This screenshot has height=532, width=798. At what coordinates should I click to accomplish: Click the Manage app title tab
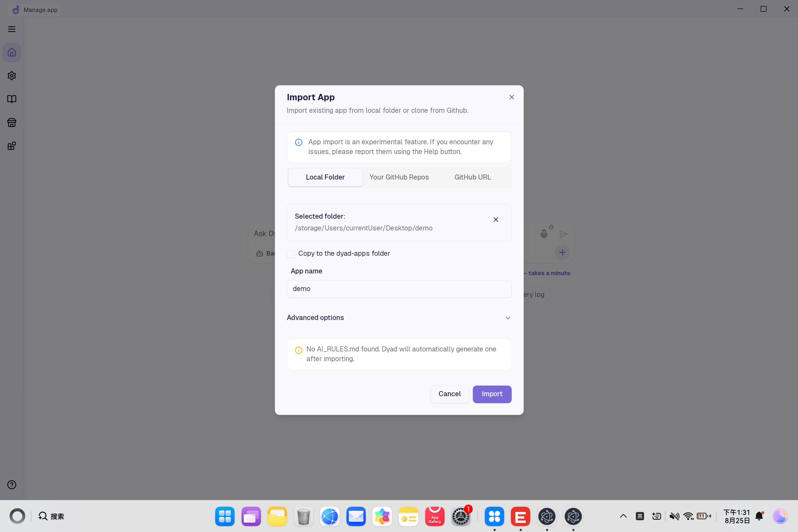(34, 10)
